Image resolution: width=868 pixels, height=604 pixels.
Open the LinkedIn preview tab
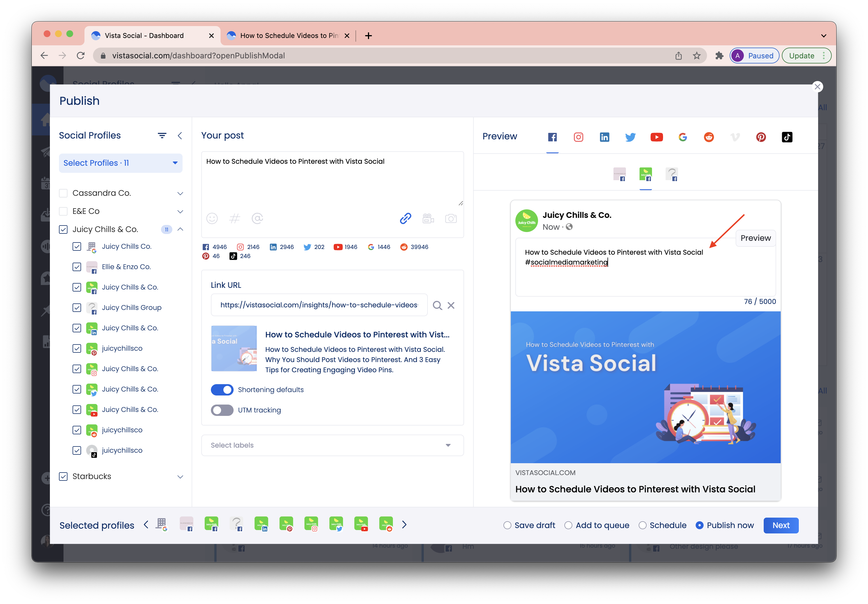coord(604,137)
